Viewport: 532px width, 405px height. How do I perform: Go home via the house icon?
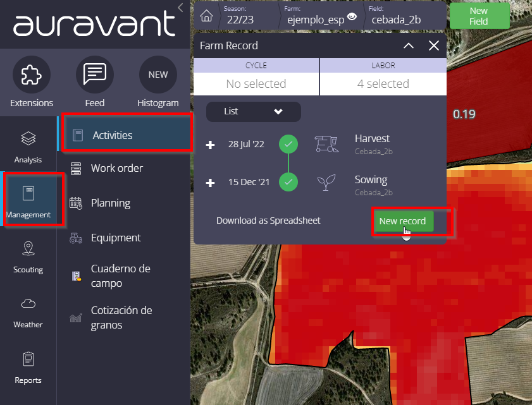(x=206, y=16)
